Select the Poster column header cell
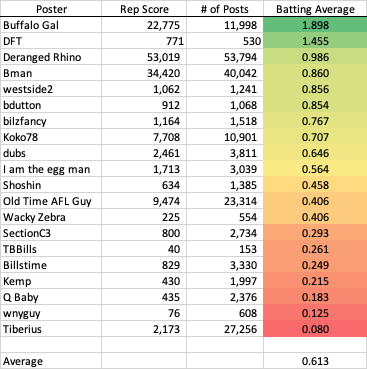This screenshot has width=367, height=369. click(x=51, y=9)
